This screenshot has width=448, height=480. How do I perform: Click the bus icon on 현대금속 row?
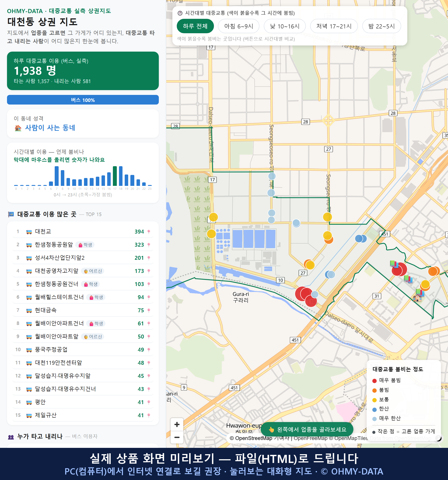[29, 311]
